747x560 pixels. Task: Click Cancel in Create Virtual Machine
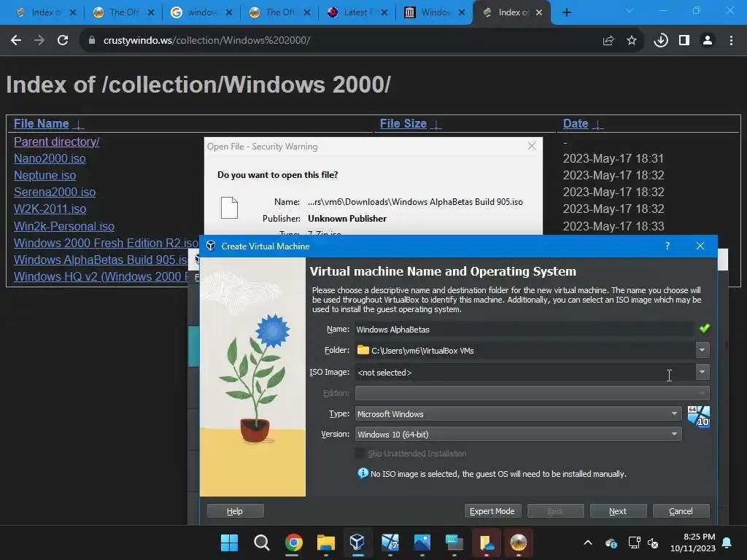pyautogui.click(x=681, y=511)
